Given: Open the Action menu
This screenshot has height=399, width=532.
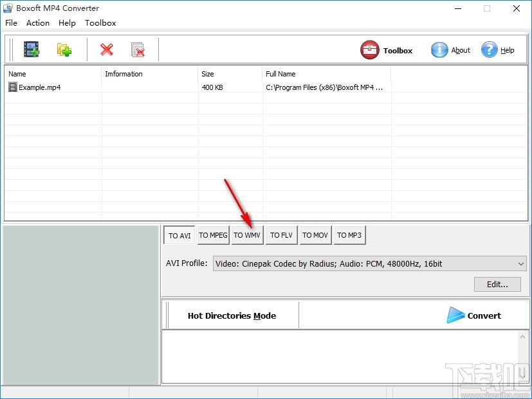Looking at the screenshot, I should coord(37,22).
